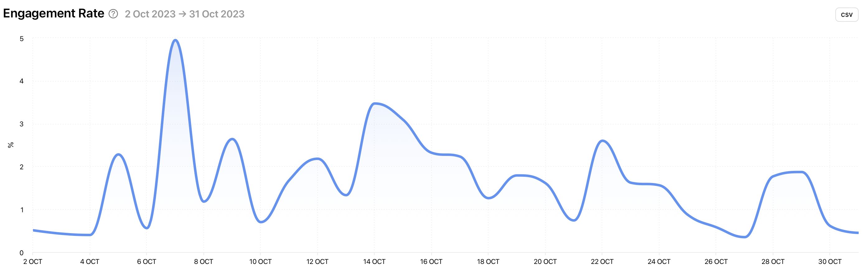Click the 26 OCT x-axis label
This screenshot has height=277, width=868.
pos(716,261)
